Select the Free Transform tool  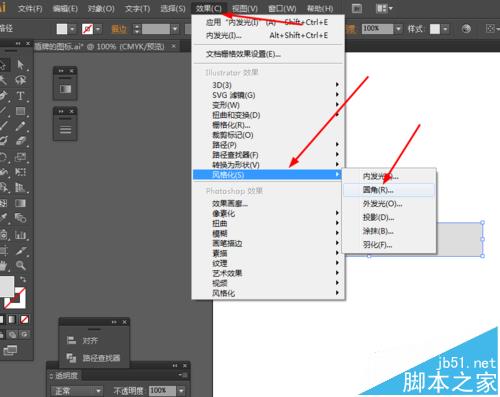coord(21,172)
